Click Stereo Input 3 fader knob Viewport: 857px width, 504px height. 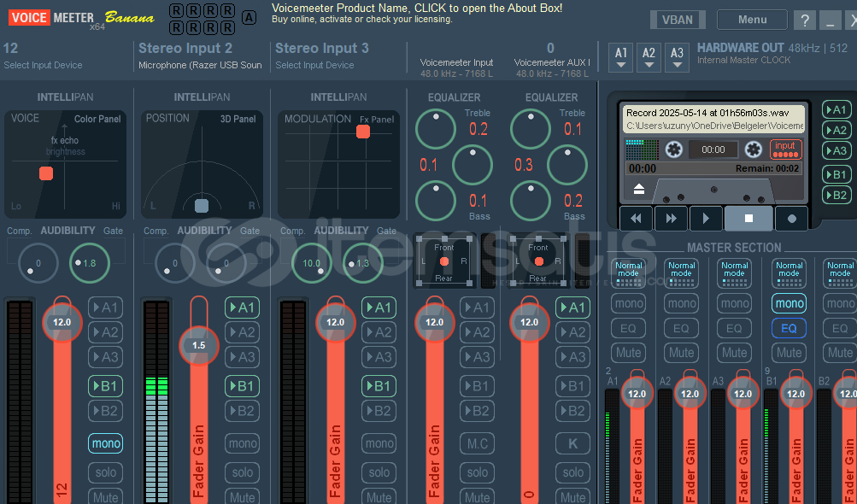tap(336, 323)
